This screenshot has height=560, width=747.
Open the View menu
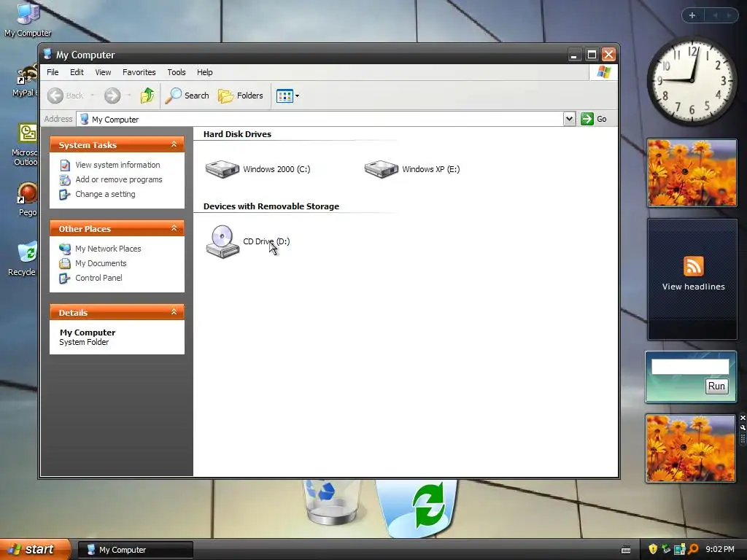click(103, 72)
